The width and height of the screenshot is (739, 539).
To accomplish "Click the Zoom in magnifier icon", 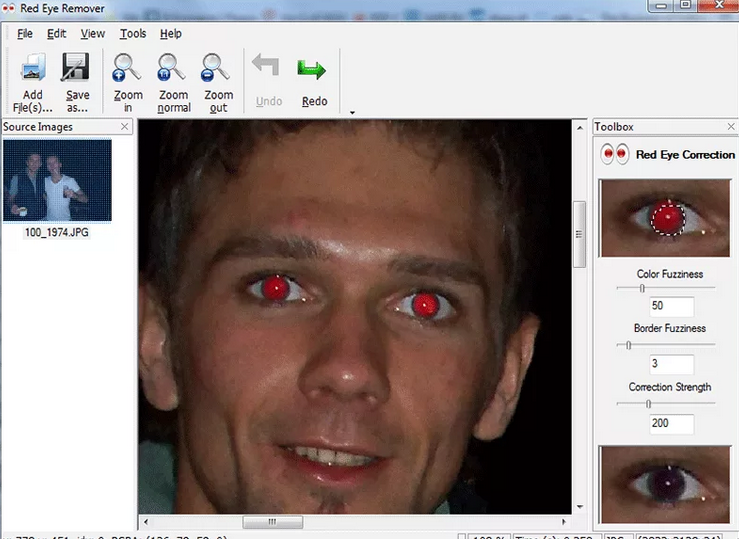I will (126, 68).
